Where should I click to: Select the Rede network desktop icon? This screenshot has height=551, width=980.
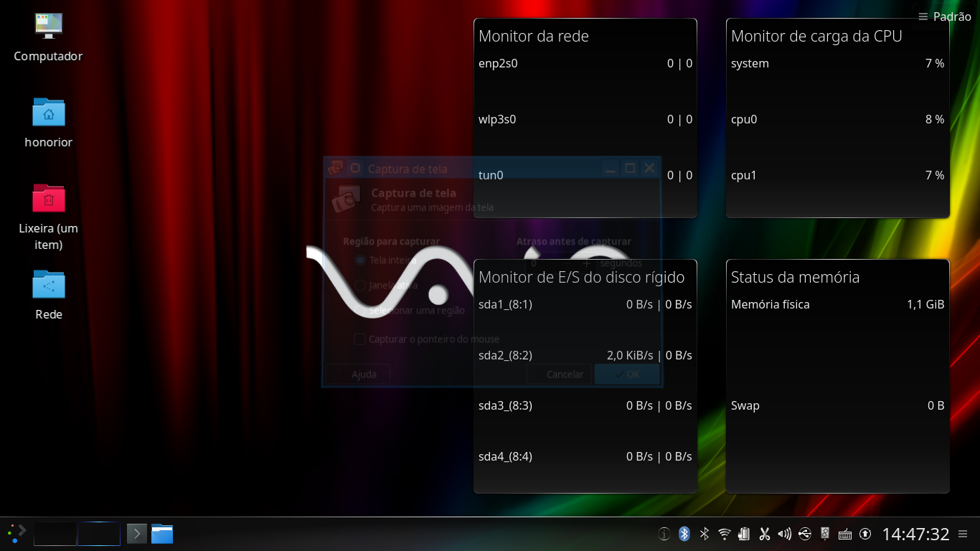[48, 295]
